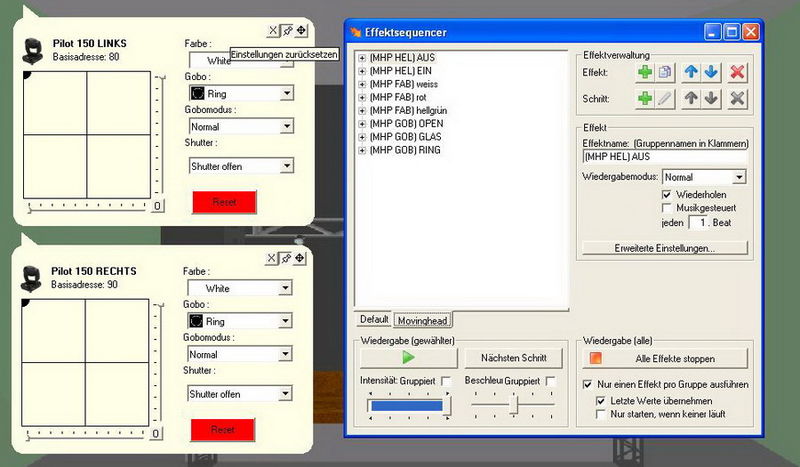Click move icon on Pilot 150 RECHTS panel
This screenshot has width=800, height=467.
click(x=301, y=258)
